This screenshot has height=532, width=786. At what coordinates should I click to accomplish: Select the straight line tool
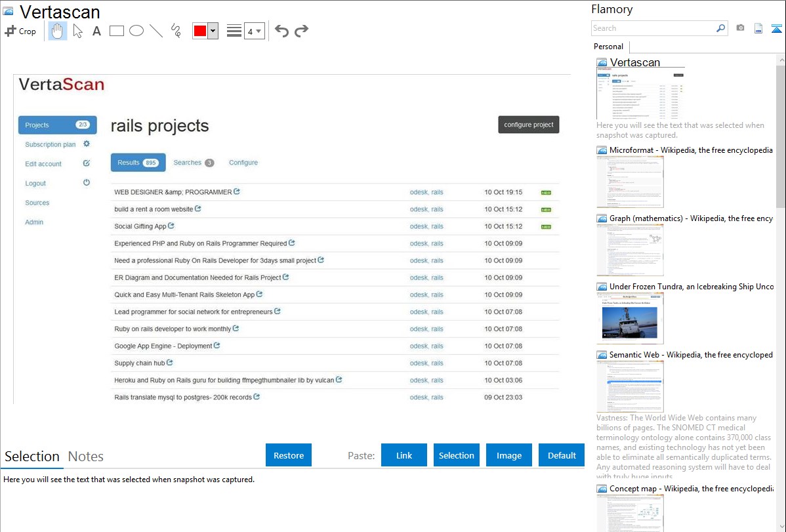click(156, 31)
